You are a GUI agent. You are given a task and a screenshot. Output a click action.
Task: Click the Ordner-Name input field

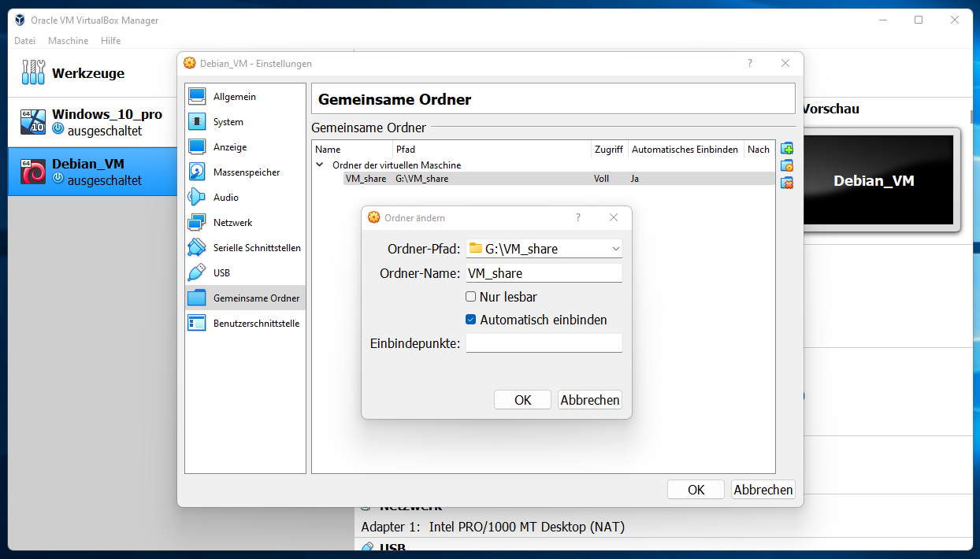tap(544, 273)
